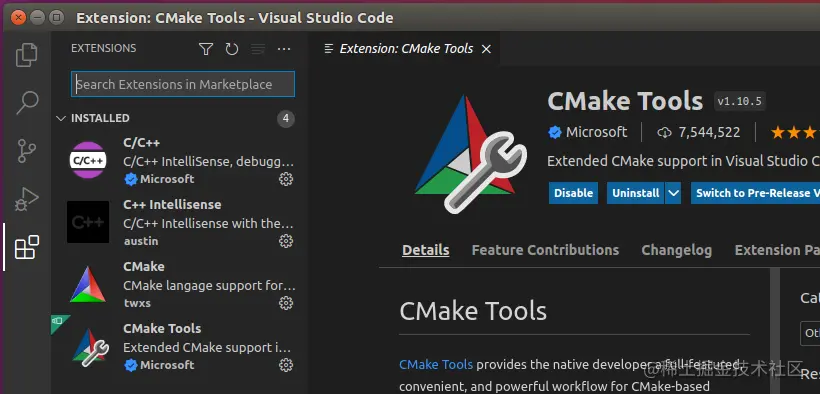Open the Uninstall dropdown arrow
The width and height of the screenshot is (820, 394).
click(674, 193)
